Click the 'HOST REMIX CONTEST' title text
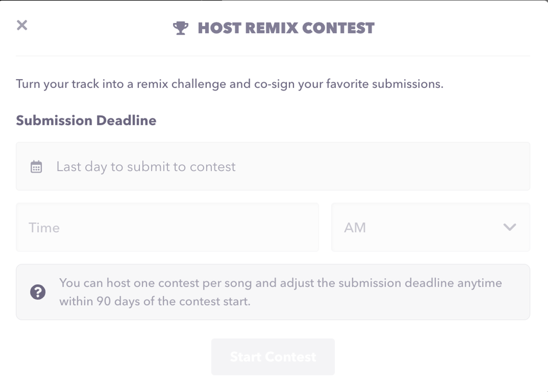The height and width of the screenshot is (392, 548). pyautogui.click(x=286, y=28)
